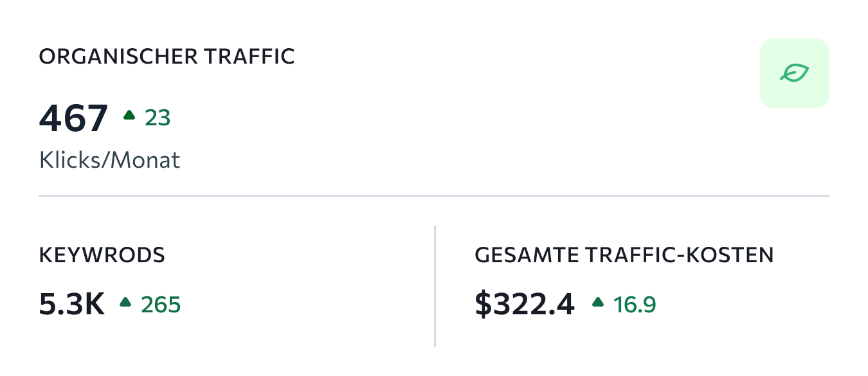Image resolution: width=868 pixels, height=376 pixels.
Task: Select the Klicks/Monat label
Action: point(110,159)
